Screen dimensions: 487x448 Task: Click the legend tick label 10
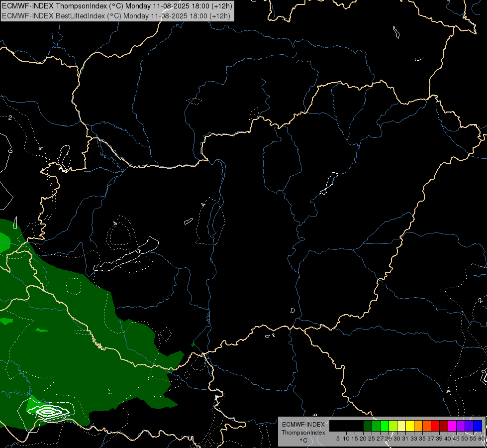[346, 439]
